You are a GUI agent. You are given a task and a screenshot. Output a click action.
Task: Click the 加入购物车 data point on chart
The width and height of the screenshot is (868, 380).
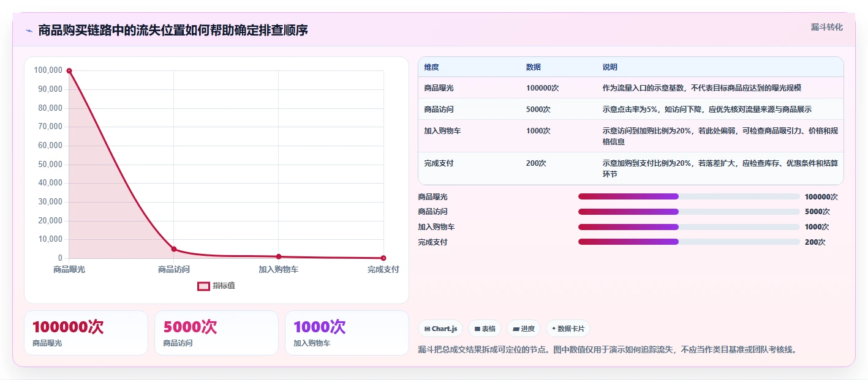tap(279, 256)
